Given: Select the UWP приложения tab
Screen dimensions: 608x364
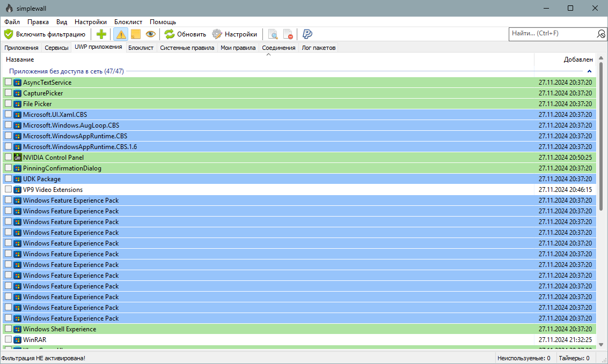Looking at the screenshot, I should point(99,47).
